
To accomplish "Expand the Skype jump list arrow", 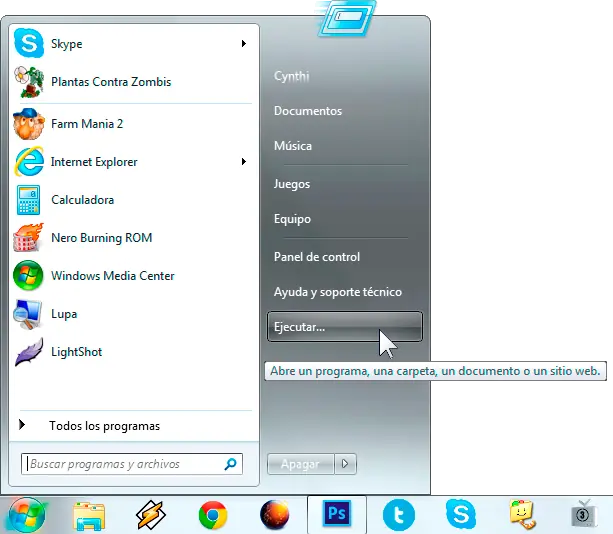I will click(244, 43).
